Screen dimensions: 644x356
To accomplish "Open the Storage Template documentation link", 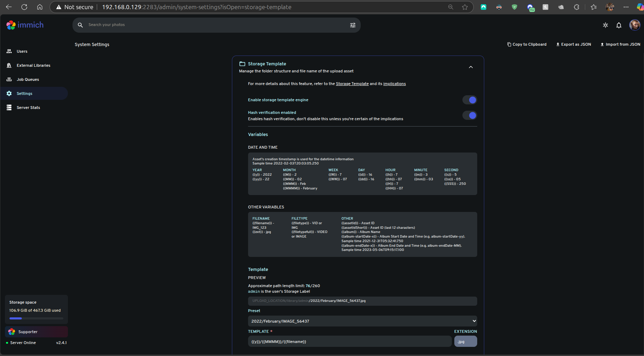I will pos(352,84).
